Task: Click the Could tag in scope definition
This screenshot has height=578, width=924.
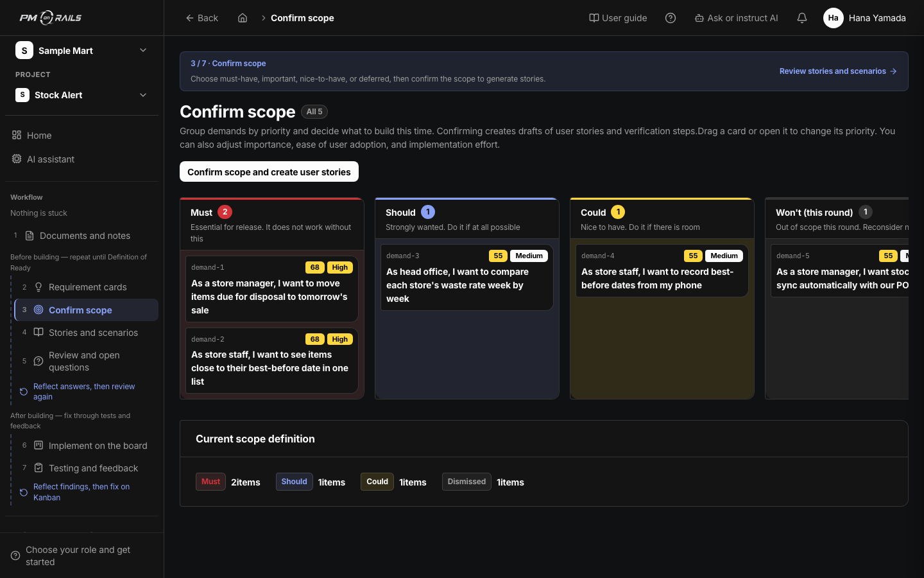Action: coord(377,482)
